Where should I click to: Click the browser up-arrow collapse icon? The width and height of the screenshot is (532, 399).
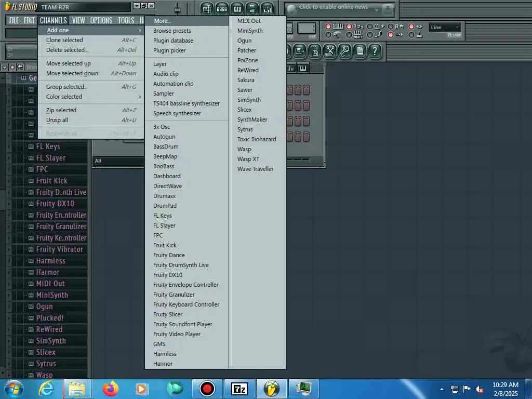[x=12, y=67]
